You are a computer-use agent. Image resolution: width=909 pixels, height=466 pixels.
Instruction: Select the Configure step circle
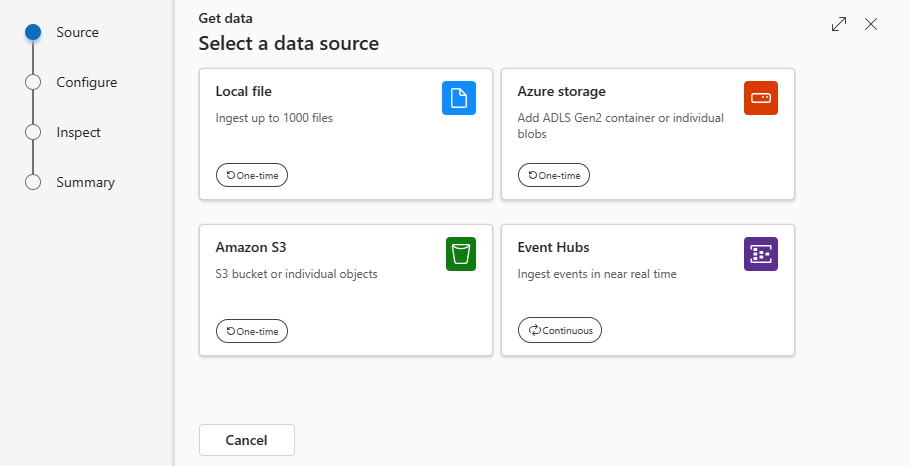[x=33, y=82]
